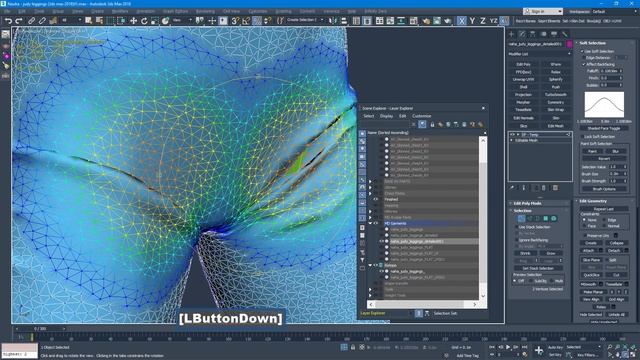Viewport: 640px width, 360px height.
Task: Open the Hierarchy command panel tab
Action: pos(533,34)
